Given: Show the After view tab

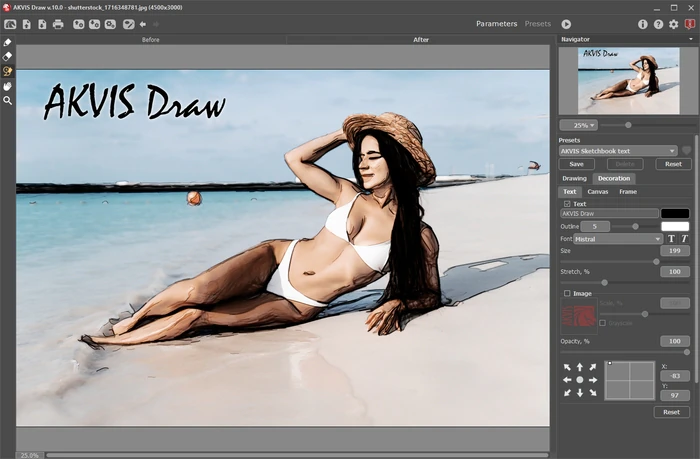Looking at the screenshot, I should [x=421, y=40].
